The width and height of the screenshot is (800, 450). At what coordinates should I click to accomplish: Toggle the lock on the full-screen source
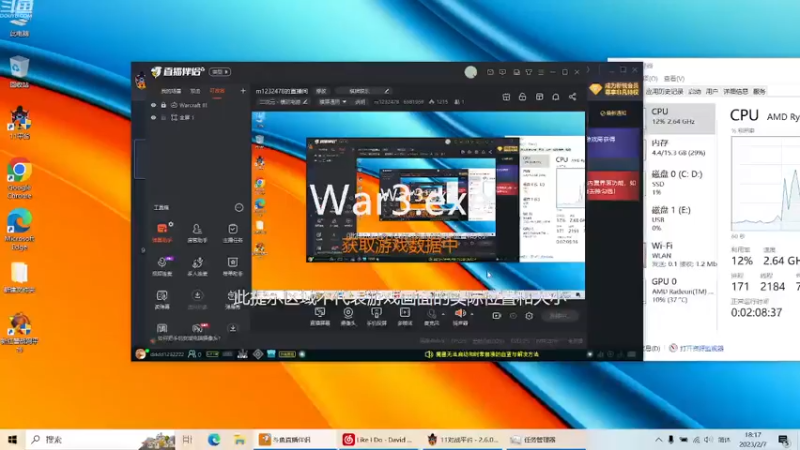pos(163,117)
